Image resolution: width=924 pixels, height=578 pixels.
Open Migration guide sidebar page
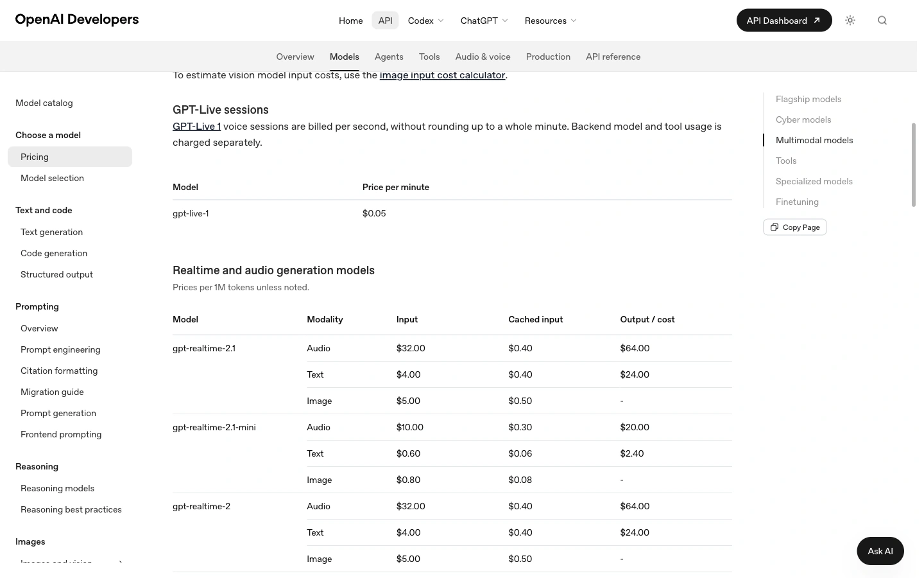coord(52,392)
